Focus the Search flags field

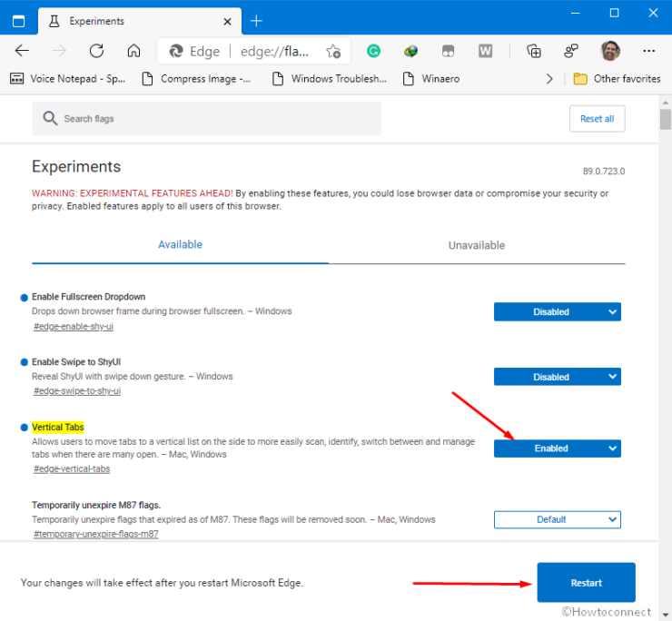(x=206, y=119)
